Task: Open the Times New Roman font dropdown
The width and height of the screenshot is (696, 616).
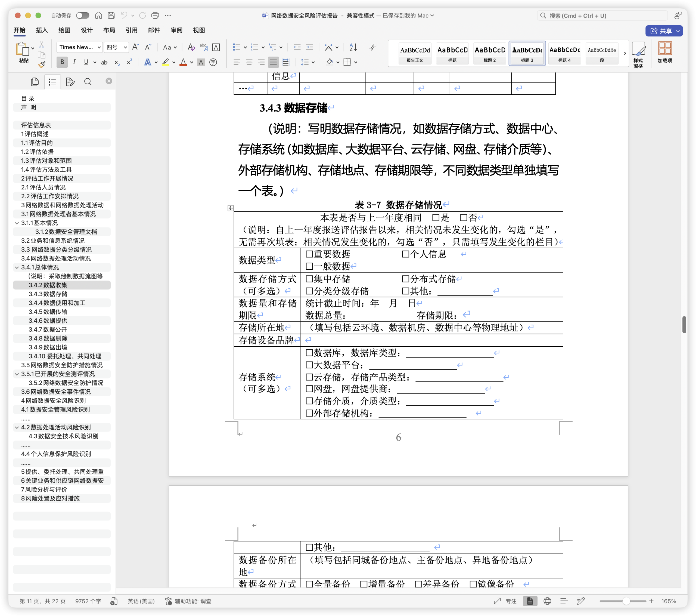Action: (79, 47)
